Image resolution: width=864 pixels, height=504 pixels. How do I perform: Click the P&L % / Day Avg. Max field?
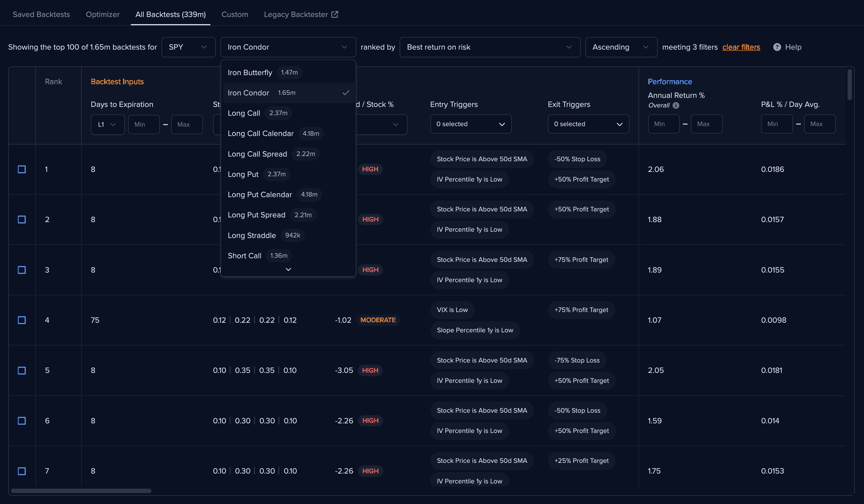[820, 124]
